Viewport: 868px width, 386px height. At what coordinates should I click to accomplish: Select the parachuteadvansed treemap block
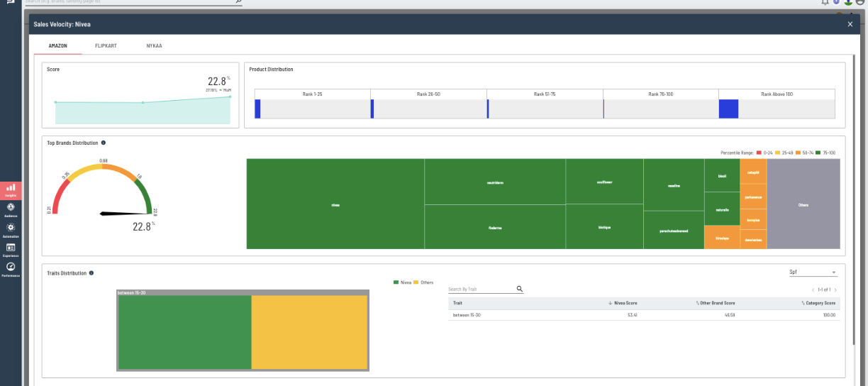coord(674,230)
